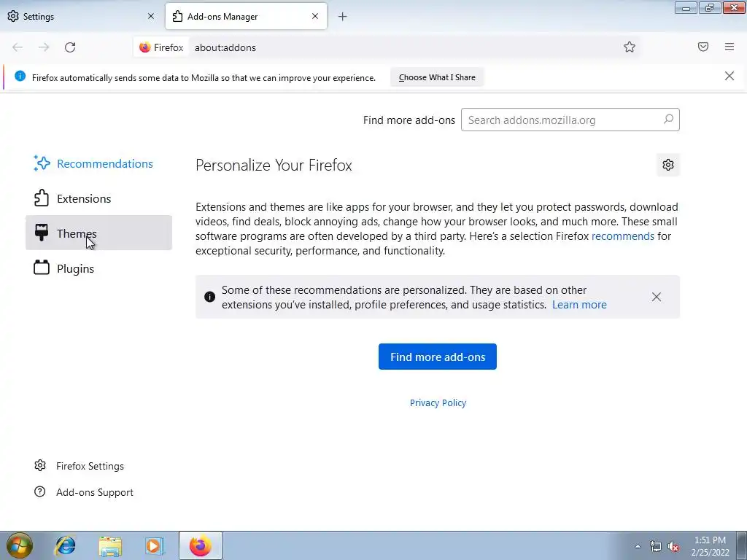The image size is (747, 560).
Task: Open the Privacy Policy link
Action: pos(438,402)
